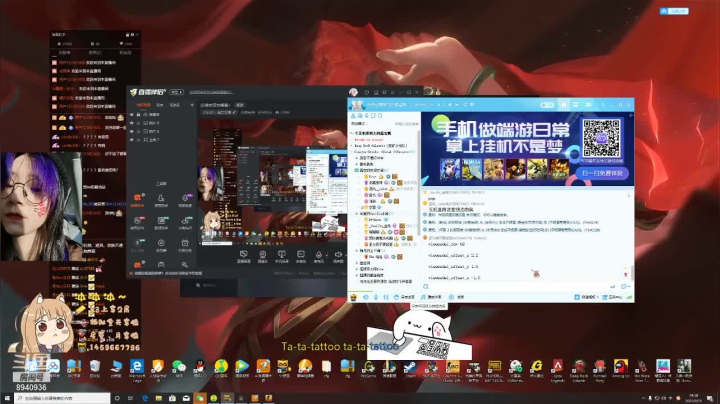Image resolution: width=720 pixels, height=404 pixels.
Task: Click the magnifier icon above YY channel tree
Action: (x=380, y=116)
